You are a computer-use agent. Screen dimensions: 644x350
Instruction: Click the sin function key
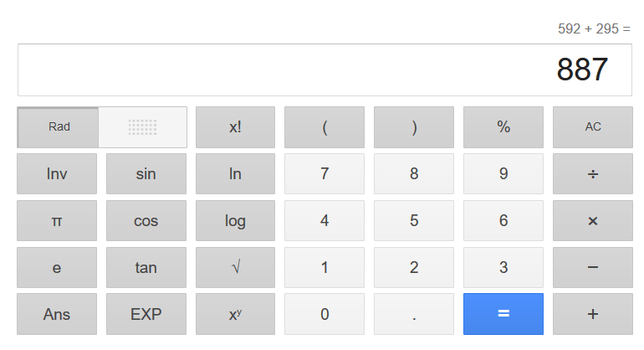pos(146,174)
